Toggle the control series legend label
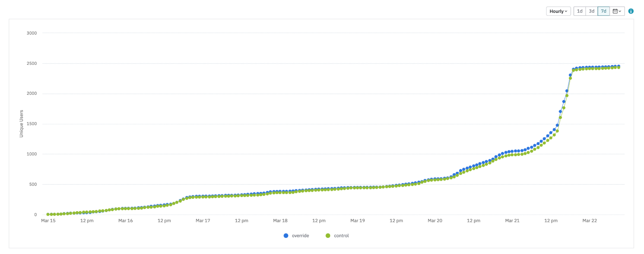The image size is (644, 254). [x=341, y=236]
